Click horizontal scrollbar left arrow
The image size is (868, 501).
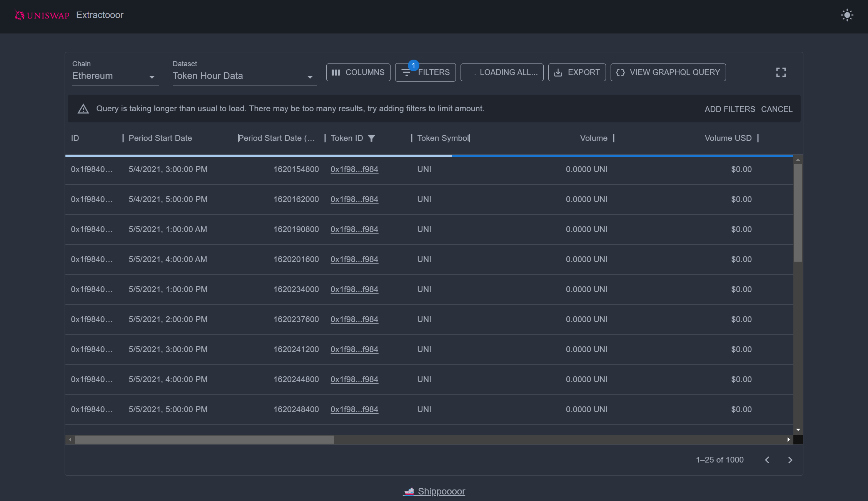click(x=70, y=439)
